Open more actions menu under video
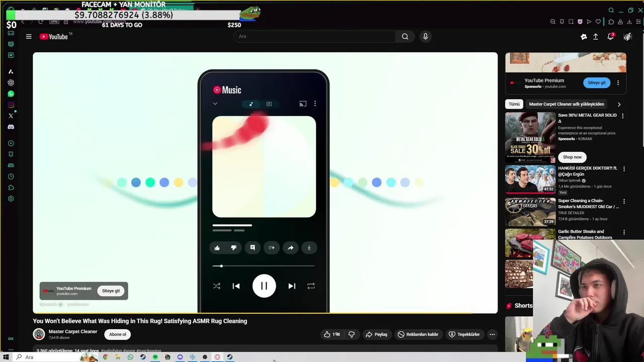Screen dimensions: 644x362 click(x=492, y=334)
